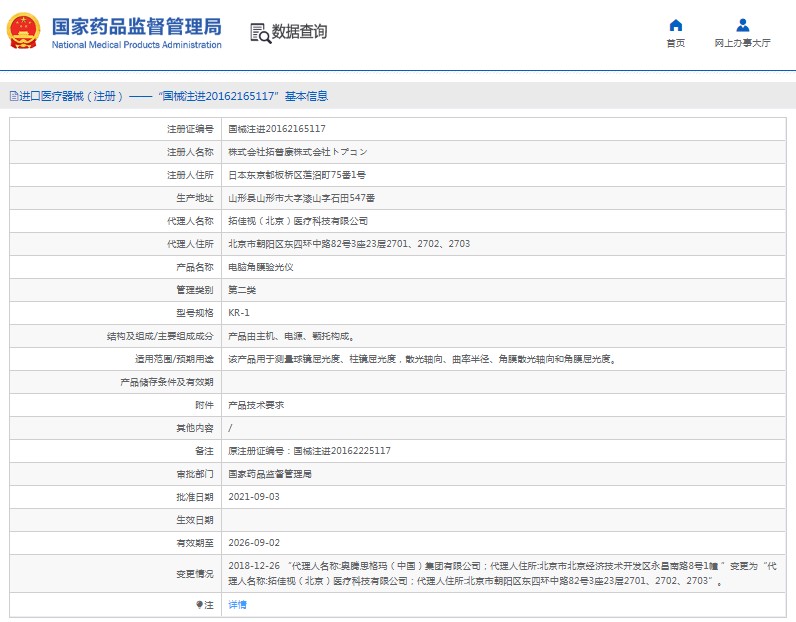Select production address 山形县山形市 value

pyautogui.click(x=302, y=198)
